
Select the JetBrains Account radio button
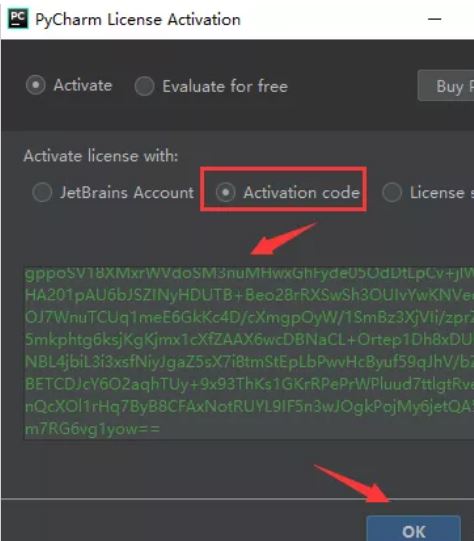click(42, 192)
